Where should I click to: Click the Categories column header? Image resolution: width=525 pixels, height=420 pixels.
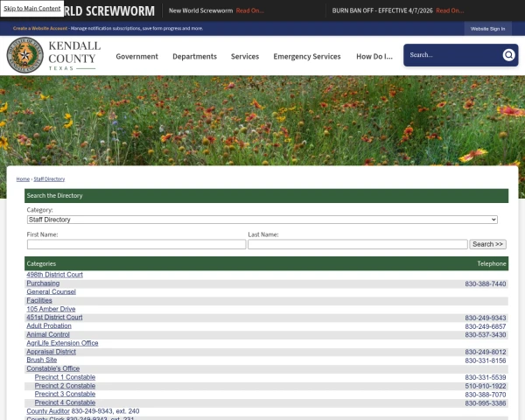(41, 264)
